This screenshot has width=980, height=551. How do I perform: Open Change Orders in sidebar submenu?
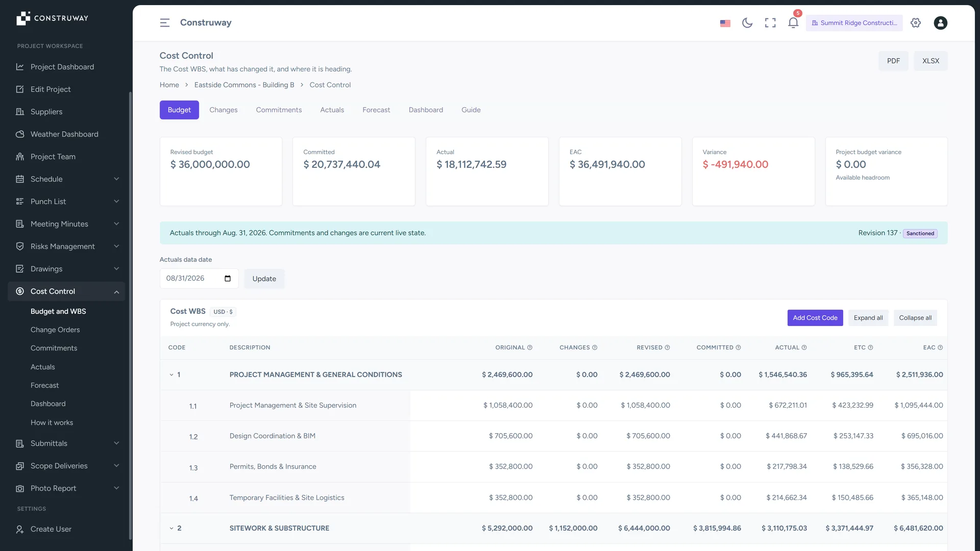click(x=55, y=330)
